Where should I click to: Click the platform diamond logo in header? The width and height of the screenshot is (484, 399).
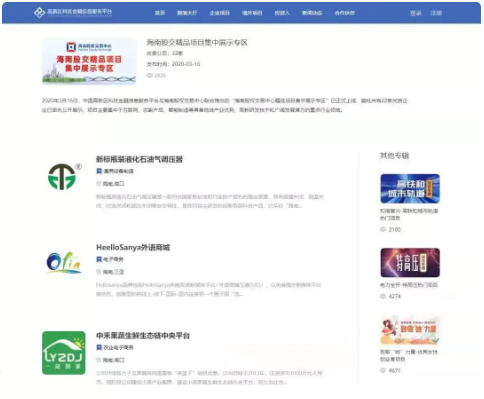[x=40, y=13]
